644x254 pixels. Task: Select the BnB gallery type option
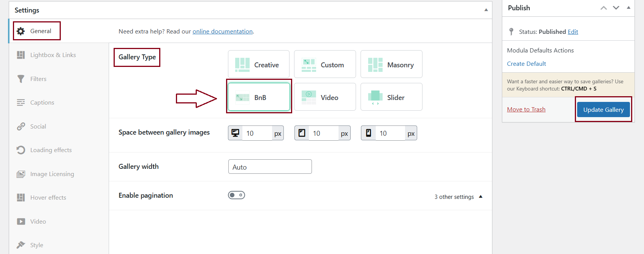259,97
